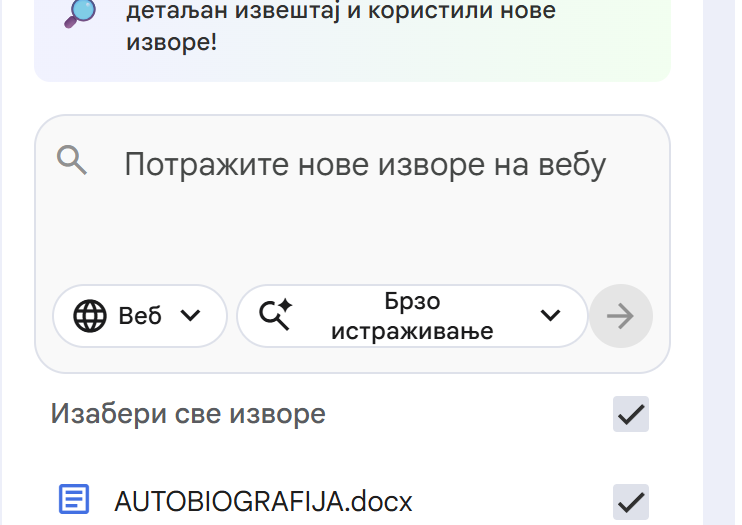Screen dimensions: 742x525
Task: Expand the Веб dropdown chevron
Action: pyautogui.click(x=190, y=316)
